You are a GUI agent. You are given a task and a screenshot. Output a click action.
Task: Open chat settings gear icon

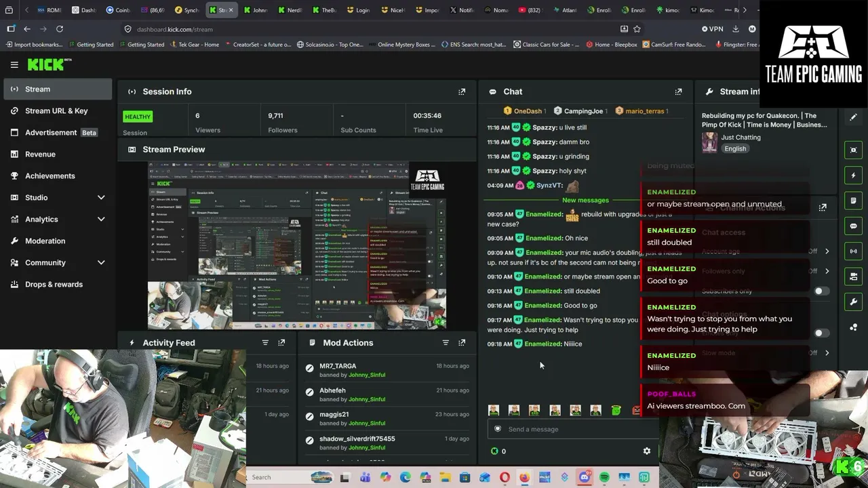[x=647, y=451]
